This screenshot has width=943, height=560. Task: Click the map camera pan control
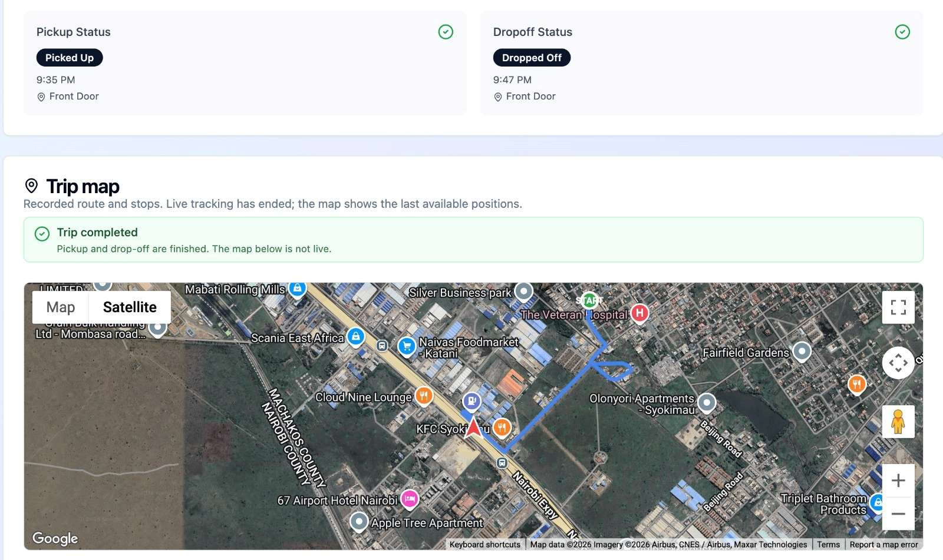coord(898,363)
